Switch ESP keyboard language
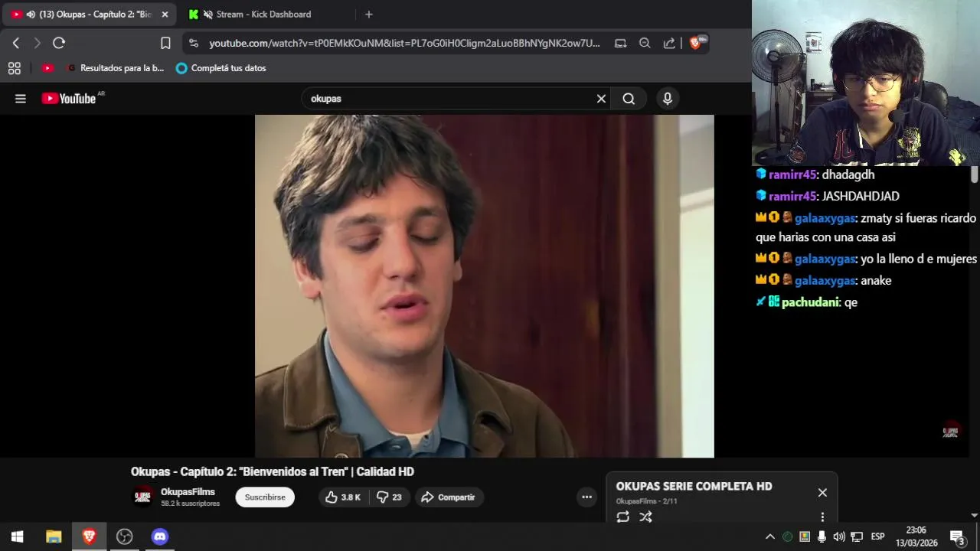 (x=878, y=536)
